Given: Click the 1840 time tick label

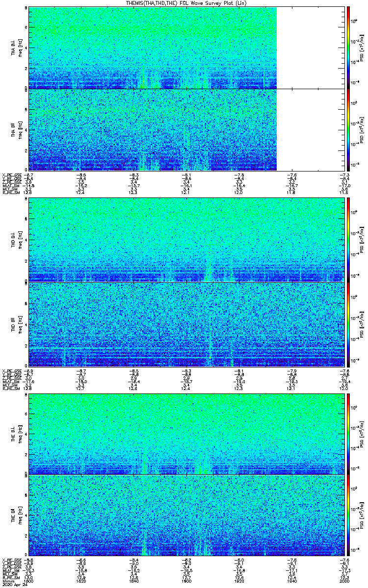Looking at the screenshot, I should pos(134,581).
